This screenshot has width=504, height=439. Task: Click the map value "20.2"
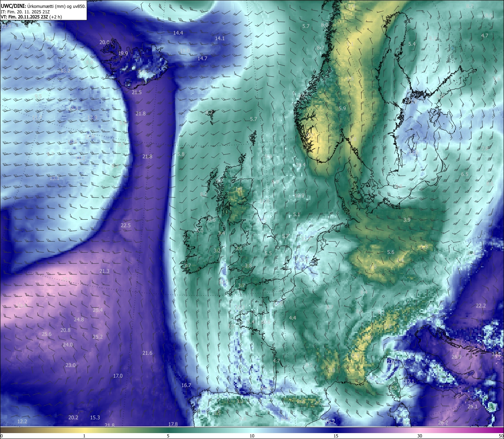click(x=73, y=417)
